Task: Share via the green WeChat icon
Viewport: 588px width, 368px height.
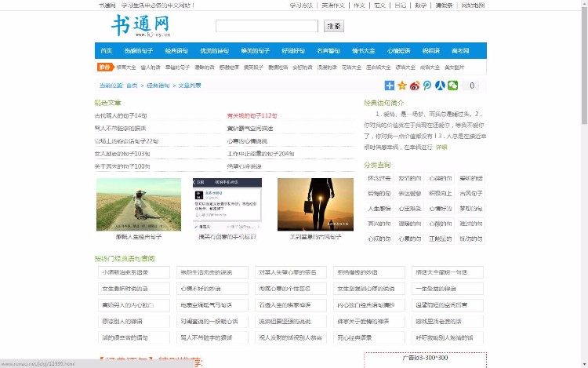Action: coord(452,86)
